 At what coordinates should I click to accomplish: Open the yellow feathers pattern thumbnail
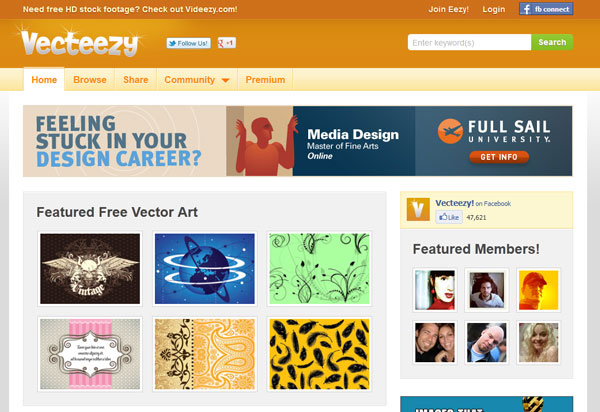point(320,354)
